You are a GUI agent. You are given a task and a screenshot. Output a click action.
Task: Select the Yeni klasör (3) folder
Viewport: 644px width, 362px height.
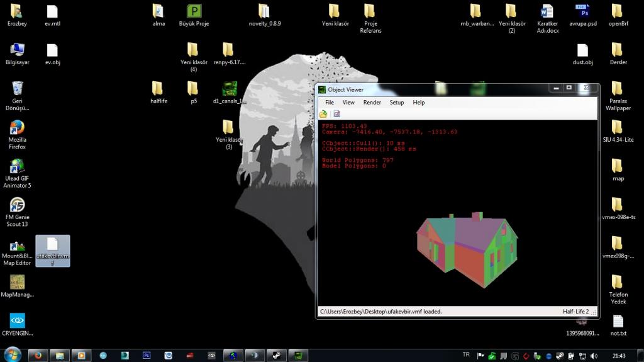click(229, 135)
